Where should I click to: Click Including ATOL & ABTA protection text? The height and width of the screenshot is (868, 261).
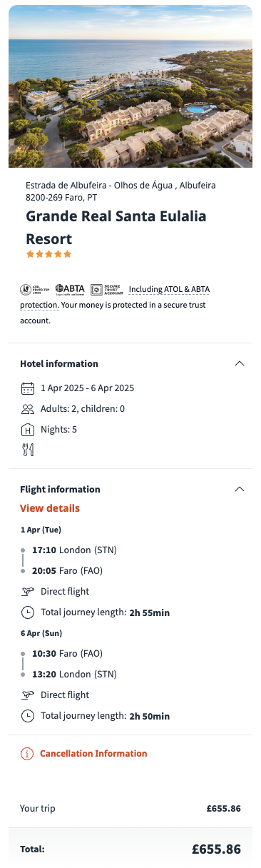coord(115,297)
